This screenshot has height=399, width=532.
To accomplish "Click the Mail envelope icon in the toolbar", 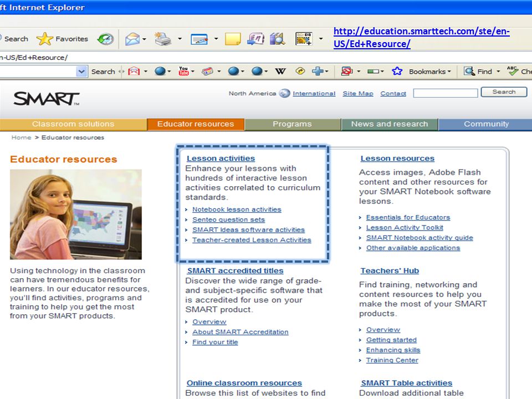I will click(x=132, y=39).
